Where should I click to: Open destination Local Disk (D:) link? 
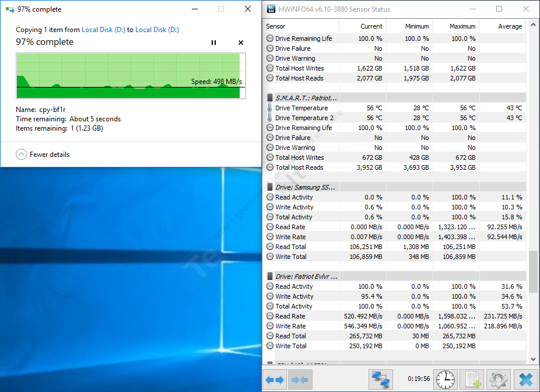click(157, 30)
